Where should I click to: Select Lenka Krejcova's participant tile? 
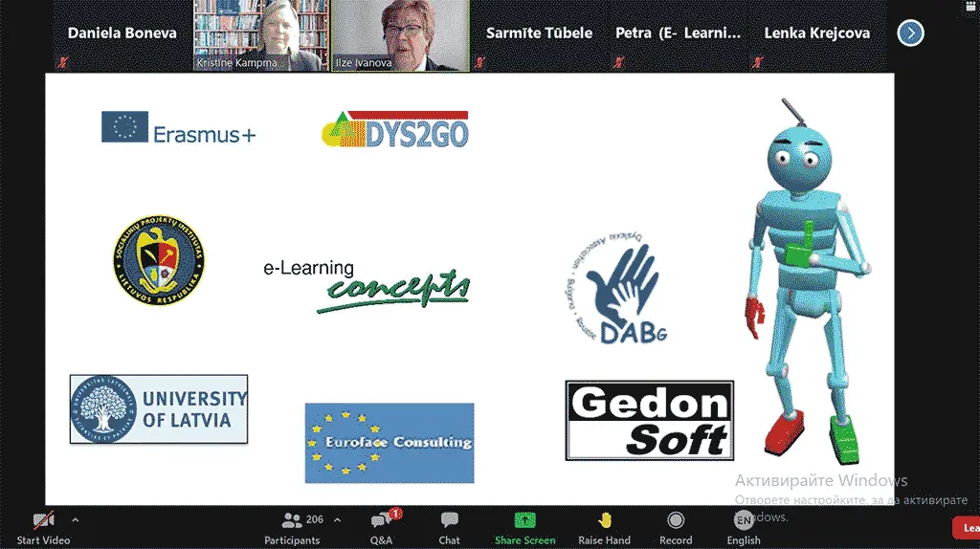pos(817,35)
